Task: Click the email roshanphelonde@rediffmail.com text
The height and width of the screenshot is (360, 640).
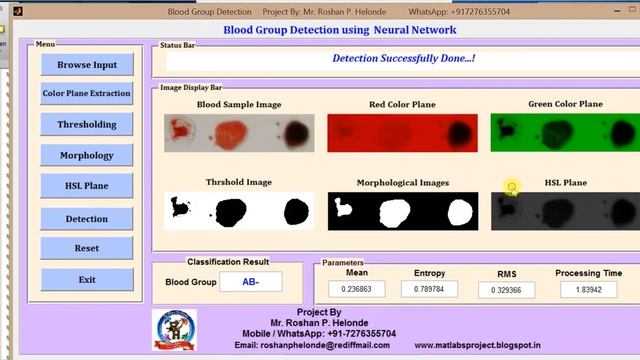Action: tap(312, 345)
